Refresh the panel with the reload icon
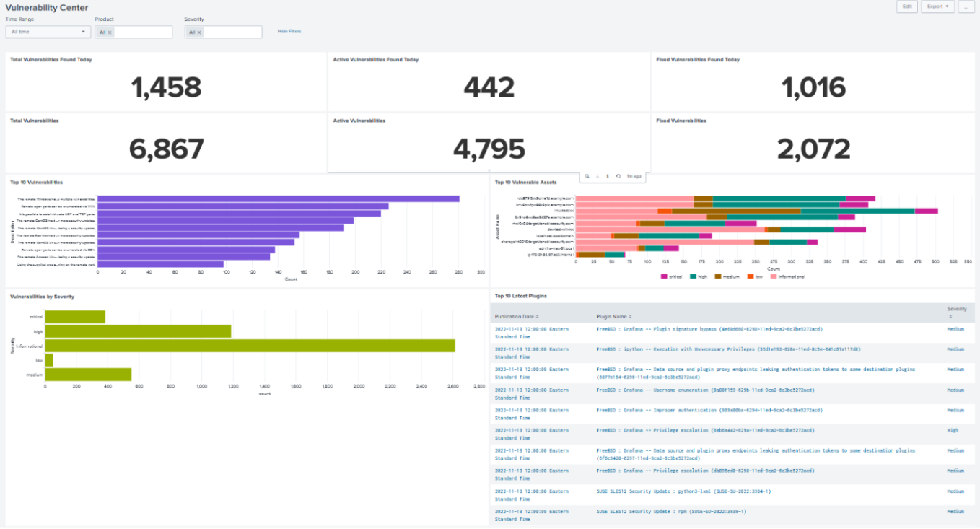Image resolution: width=980 pixels, height=529 pixels. pyautogui.click(x=618, y=176)
